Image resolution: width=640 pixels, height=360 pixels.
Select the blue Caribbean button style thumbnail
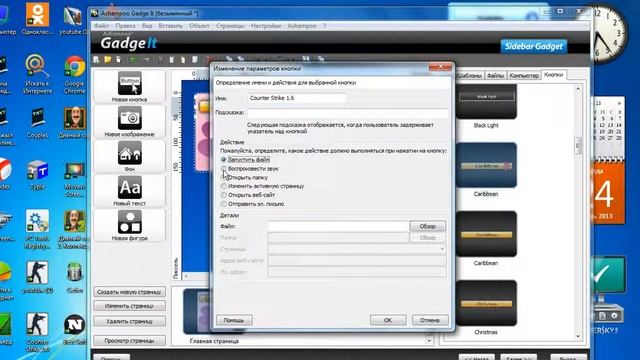[x=486, y=165]
